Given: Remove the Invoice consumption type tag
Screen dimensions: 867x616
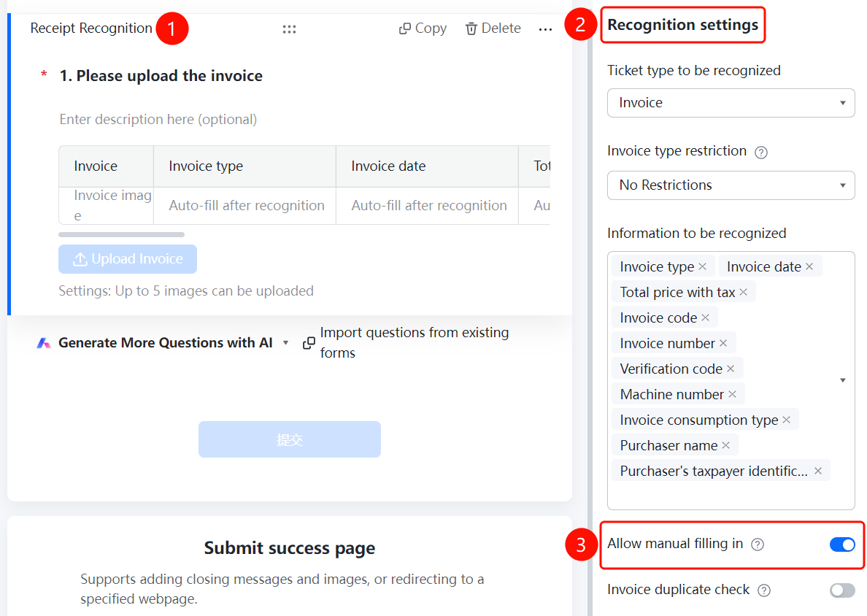Looking at the screenshot, I should tap(786, 420).
